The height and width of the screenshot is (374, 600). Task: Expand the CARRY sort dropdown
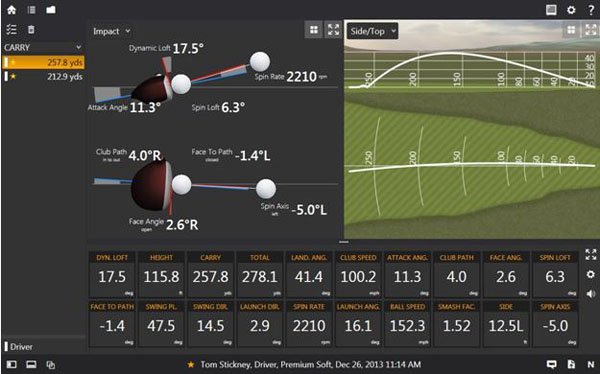tap(43, 47)
